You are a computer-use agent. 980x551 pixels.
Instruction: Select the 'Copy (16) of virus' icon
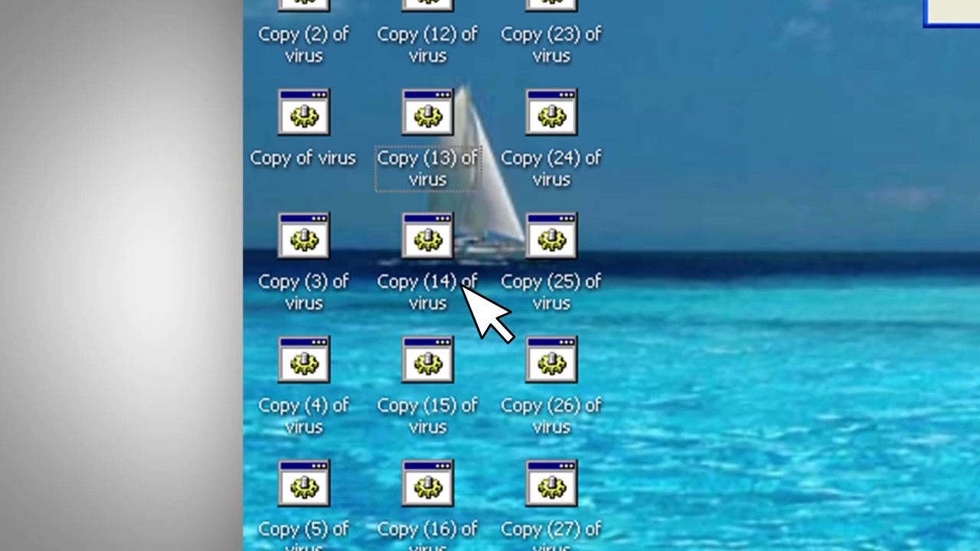[427, 484]
